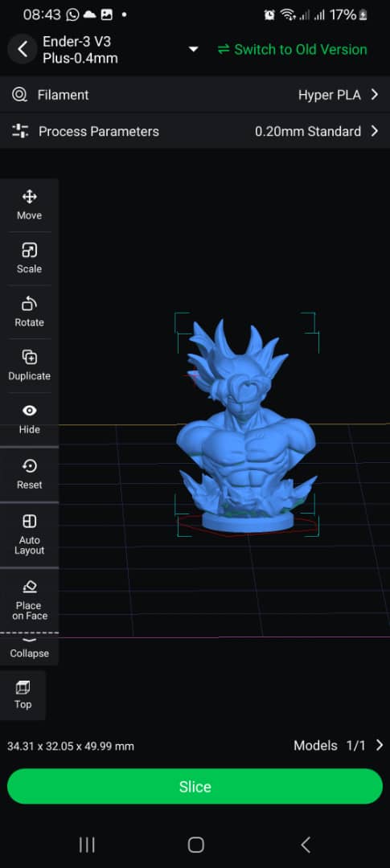Tap the battery 17% indicator
This screenshot has width=390, height=868.
348,15
